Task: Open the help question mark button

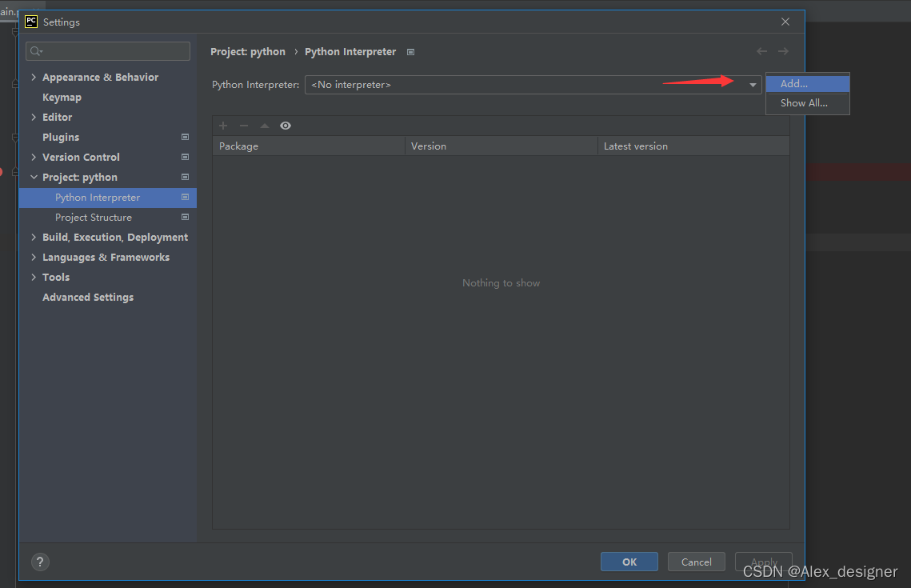Action: [40, 562]
